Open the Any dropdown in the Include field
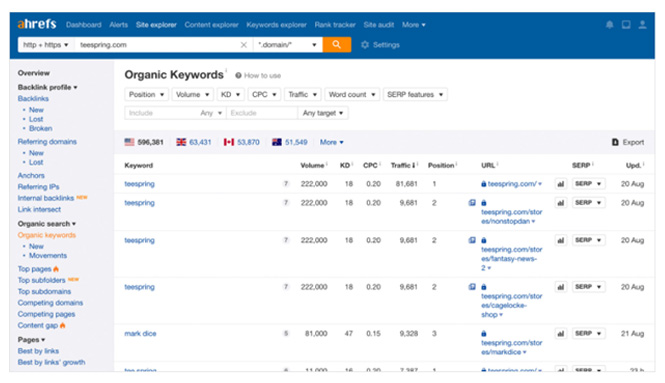665x383 pixels. point(211,113)
